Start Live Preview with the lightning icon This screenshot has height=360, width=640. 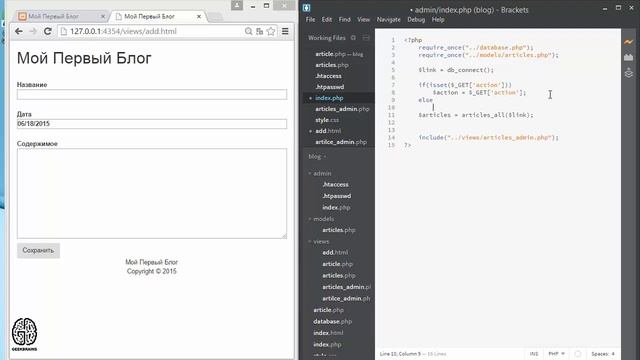629,42
